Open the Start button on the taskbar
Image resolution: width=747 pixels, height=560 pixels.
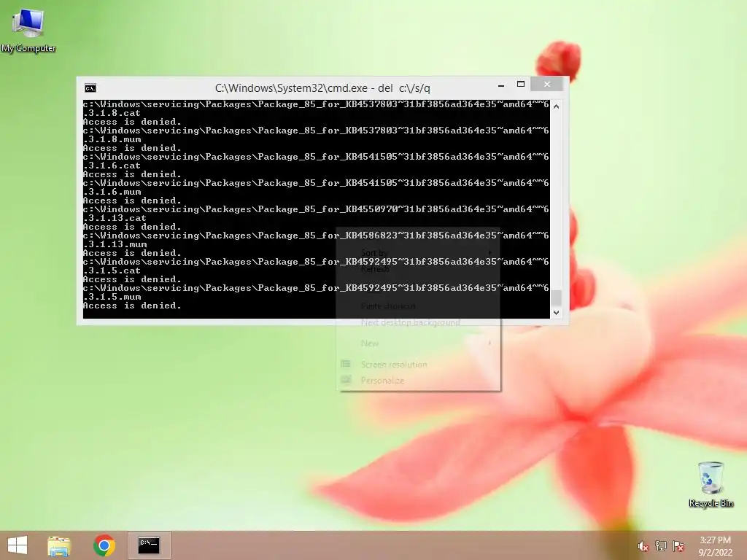click(18, 545)
